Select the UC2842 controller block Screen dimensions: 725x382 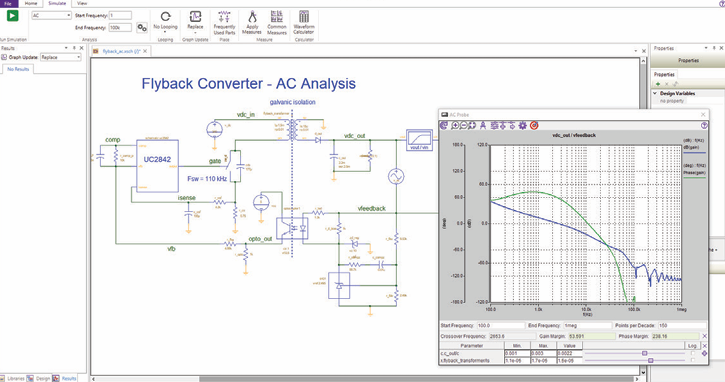(157, 166)
